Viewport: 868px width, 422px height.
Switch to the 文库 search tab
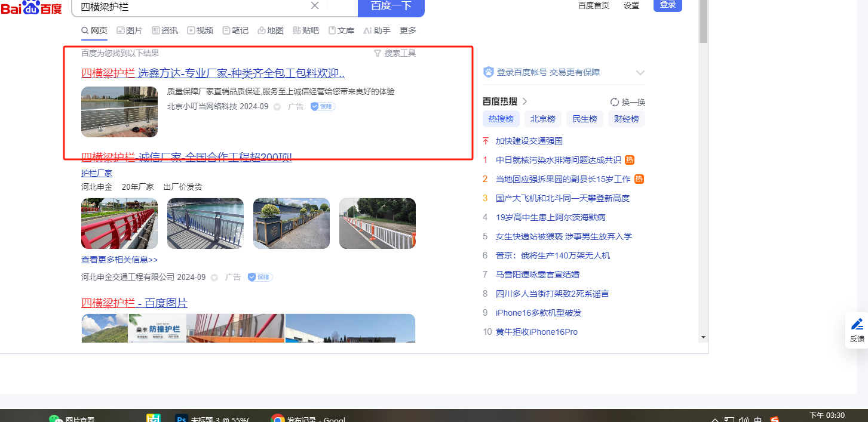[x=341, y=30]
